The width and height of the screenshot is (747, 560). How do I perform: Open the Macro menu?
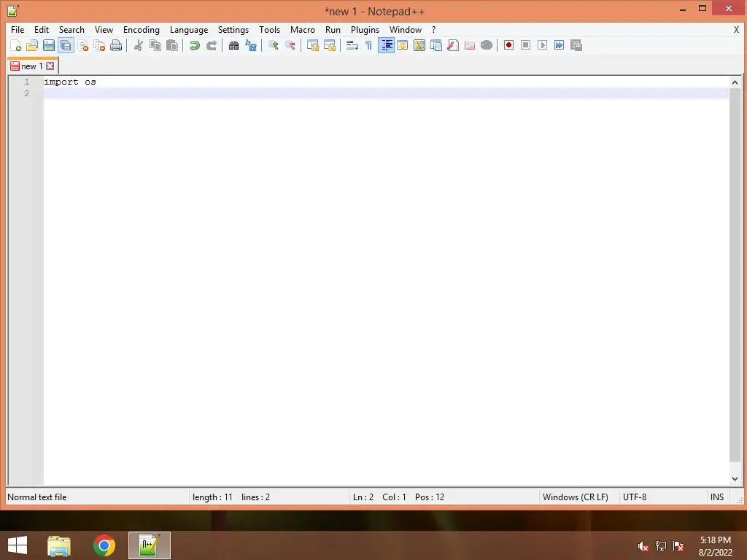pos(303,29)
